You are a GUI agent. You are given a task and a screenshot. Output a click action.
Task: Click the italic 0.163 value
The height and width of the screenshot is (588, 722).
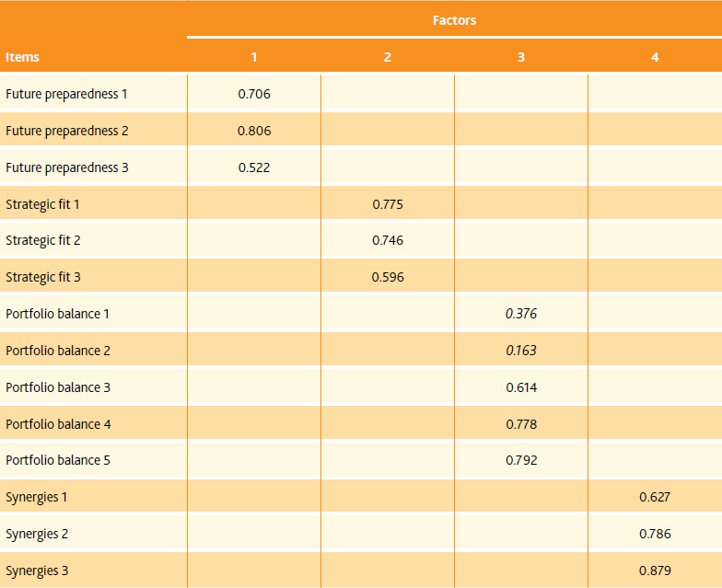click(x=521, y=351)
